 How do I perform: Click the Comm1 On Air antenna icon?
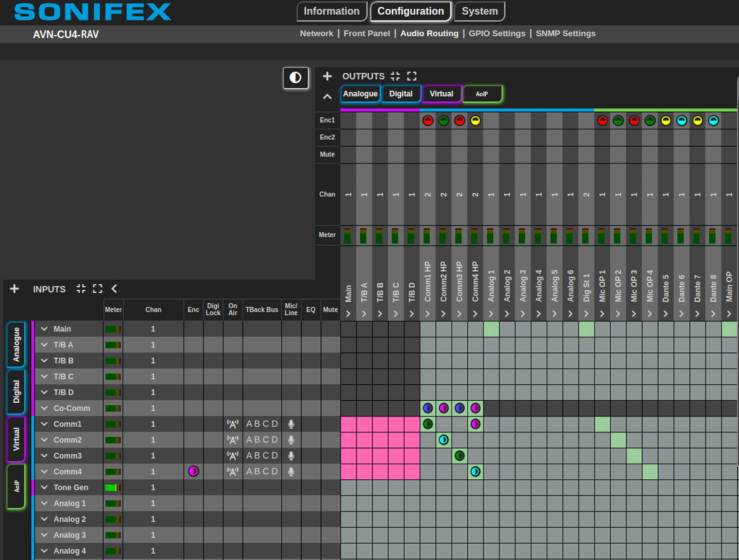pyautogui.click(x=233, y=425)
